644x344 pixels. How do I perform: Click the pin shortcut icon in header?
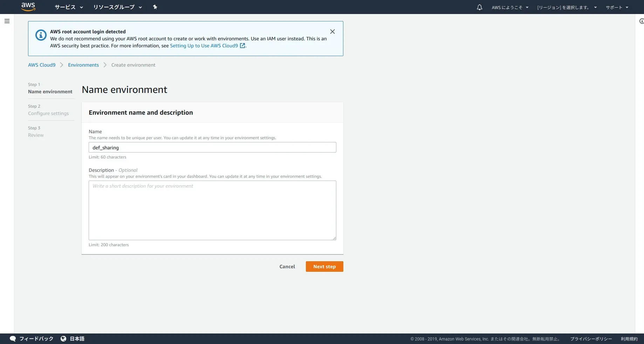click(x=155, y=7)
